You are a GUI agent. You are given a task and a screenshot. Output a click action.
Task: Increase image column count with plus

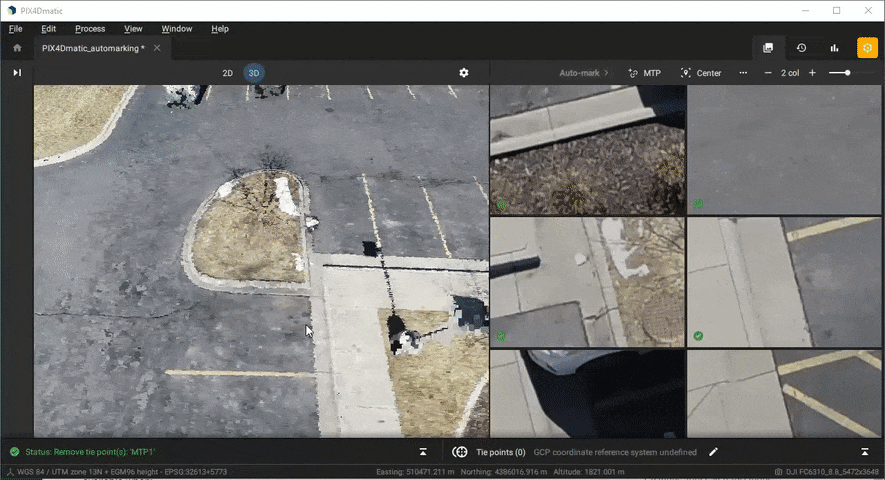point(812,73)
